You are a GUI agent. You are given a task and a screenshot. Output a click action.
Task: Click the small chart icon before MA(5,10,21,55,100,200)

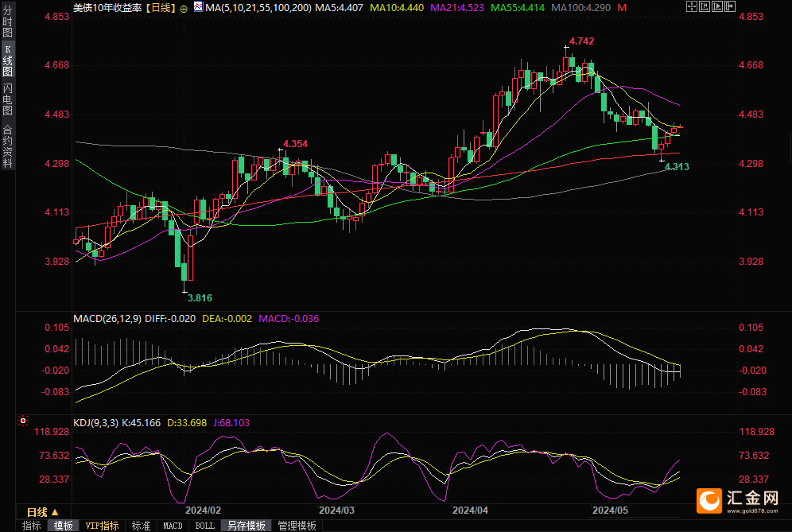pyautogui.click(x=198, y=8)
